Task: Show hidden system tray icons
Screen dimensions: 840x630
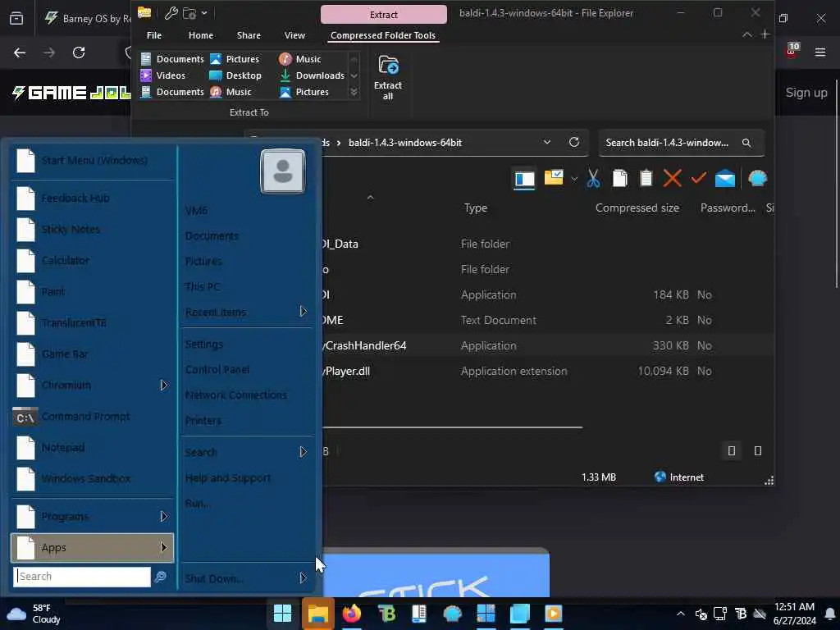Action: point(680,614)
